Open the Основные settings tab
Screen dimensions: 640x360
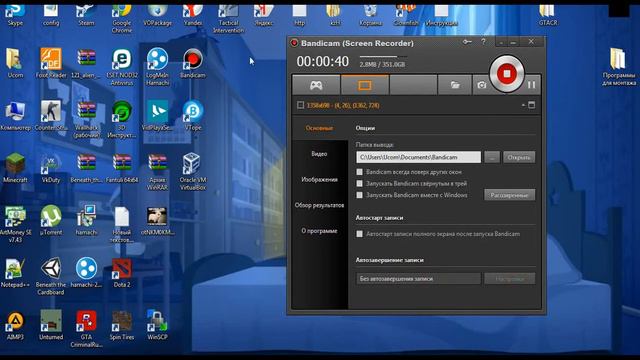319,128
